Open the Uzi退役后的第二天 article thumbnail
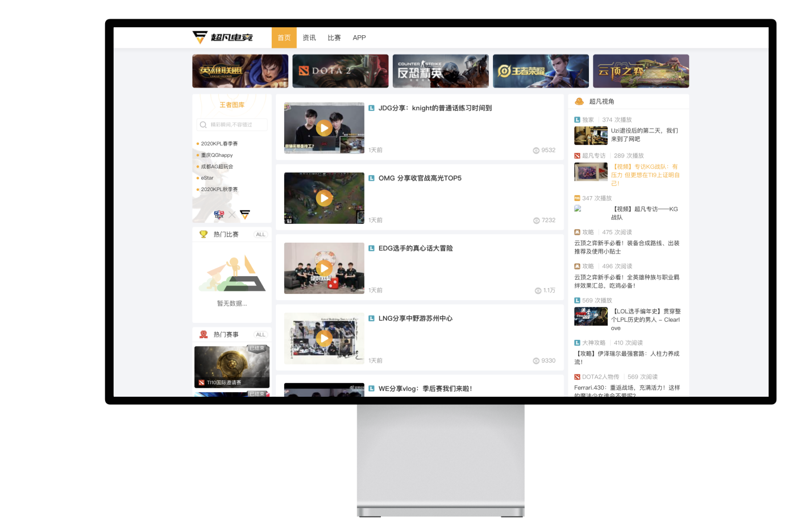The width and height of the screenshot is (805, 532). 591,136
